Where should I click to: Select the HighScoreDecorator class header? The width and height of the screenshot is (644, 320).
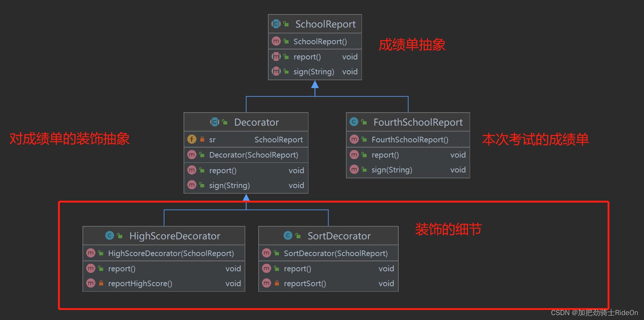(x=164, y=236)
